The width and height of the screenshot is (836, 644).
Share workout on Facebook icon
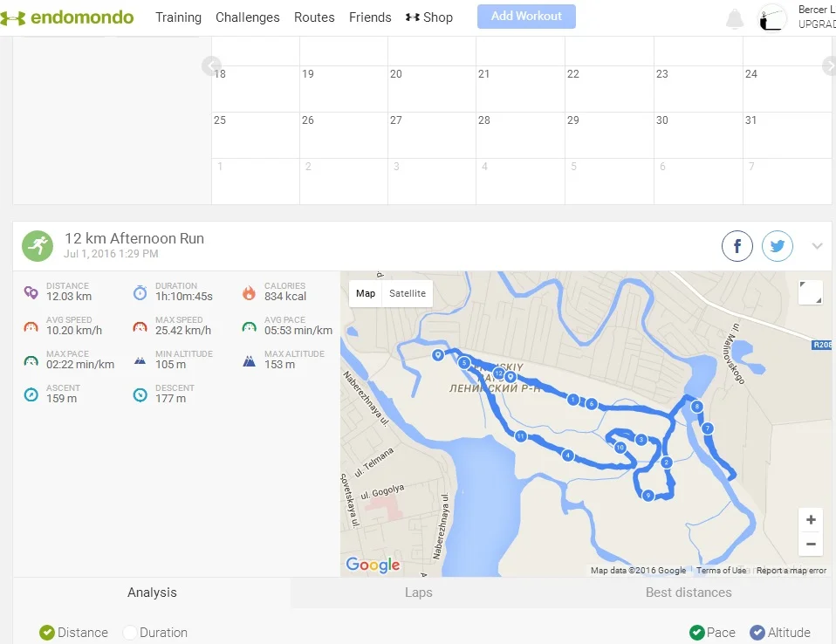click(737, 247)
